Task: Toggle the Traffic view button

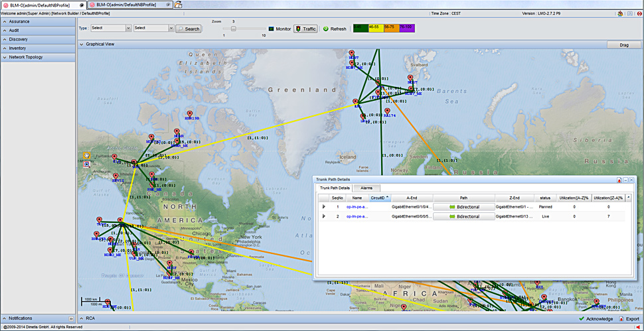Action: [x=306, y=29]
